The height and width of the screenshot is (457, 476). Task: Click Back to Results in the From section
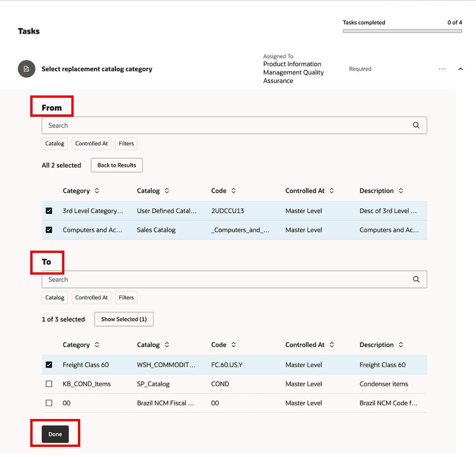[116, 165]
